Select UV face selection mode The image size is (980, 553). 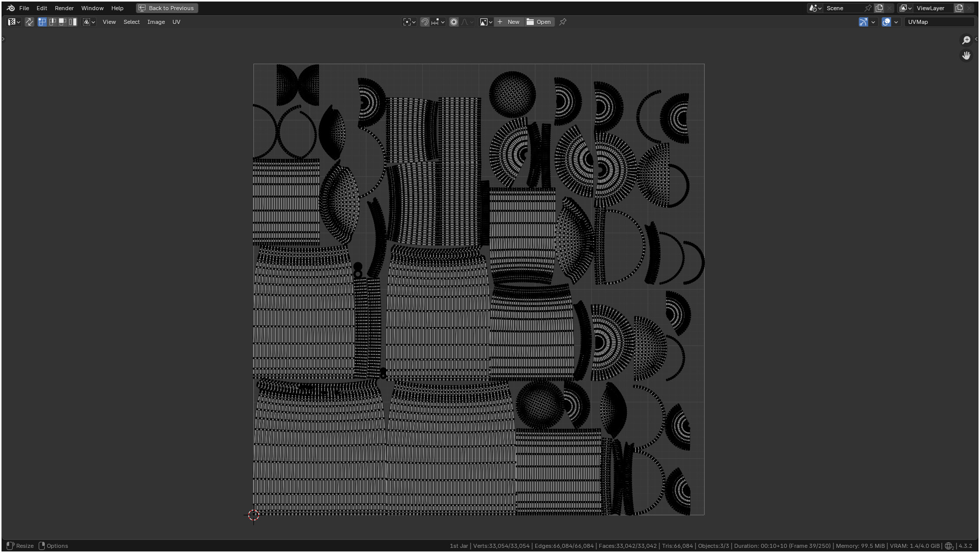coord(63,22)
